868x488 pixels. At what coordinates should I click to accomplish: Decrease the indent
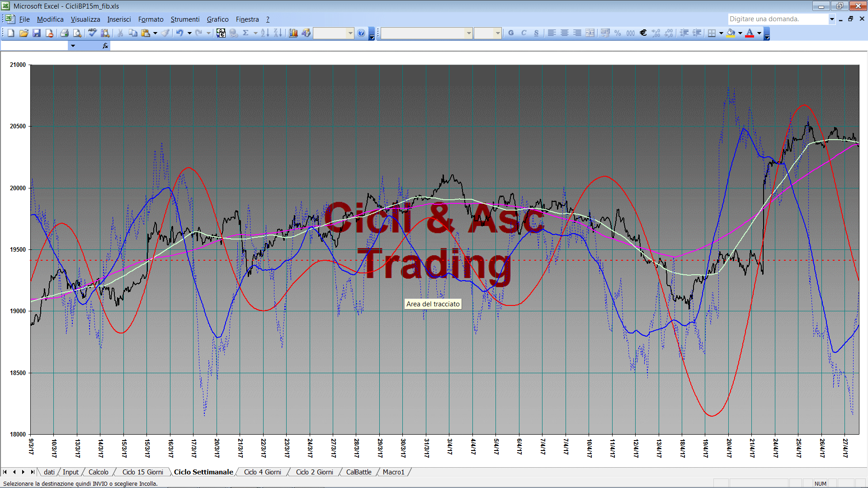(x=684, y=33)
